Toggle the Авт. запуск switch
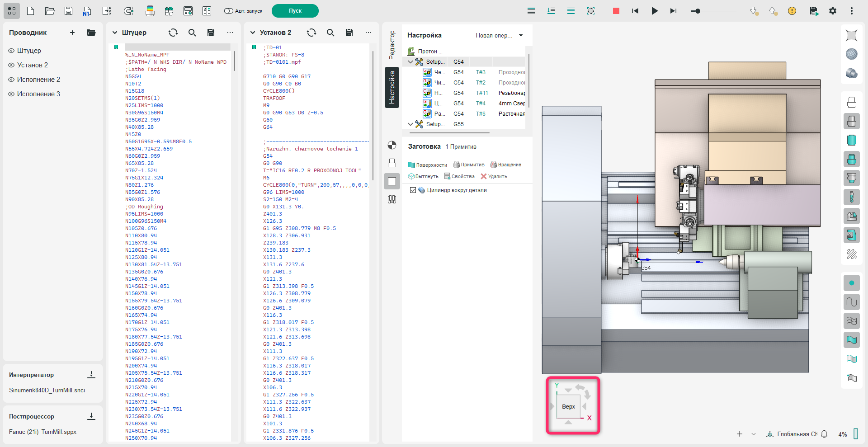 pos(228,11)
